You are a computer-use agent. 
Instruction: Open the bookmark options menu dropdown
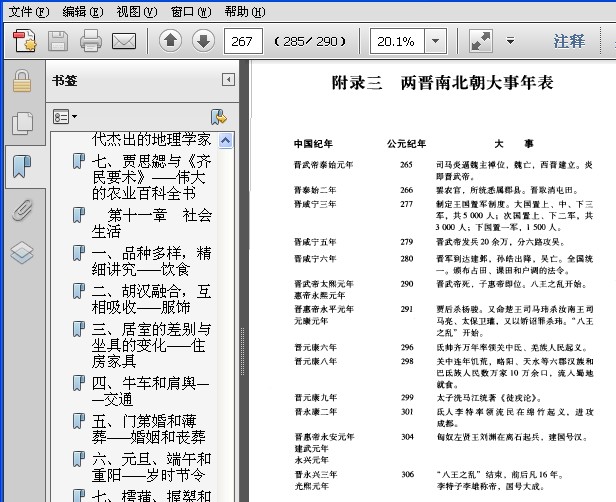64,116
